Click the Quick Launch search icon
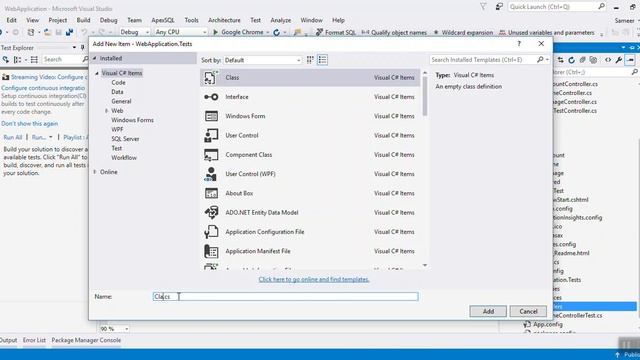Screen dimensions: 640x360 [601, 7]
